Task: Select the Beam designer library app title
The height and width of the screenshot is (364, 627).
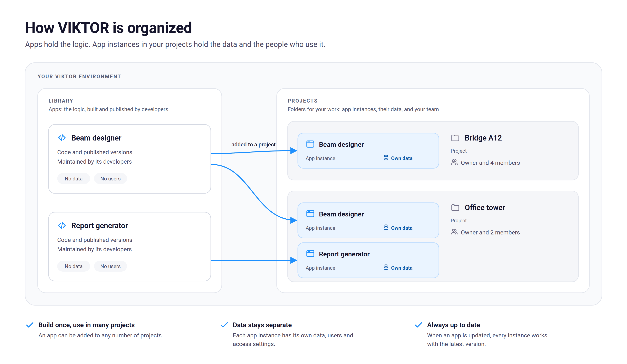Action: pos(96,138)
